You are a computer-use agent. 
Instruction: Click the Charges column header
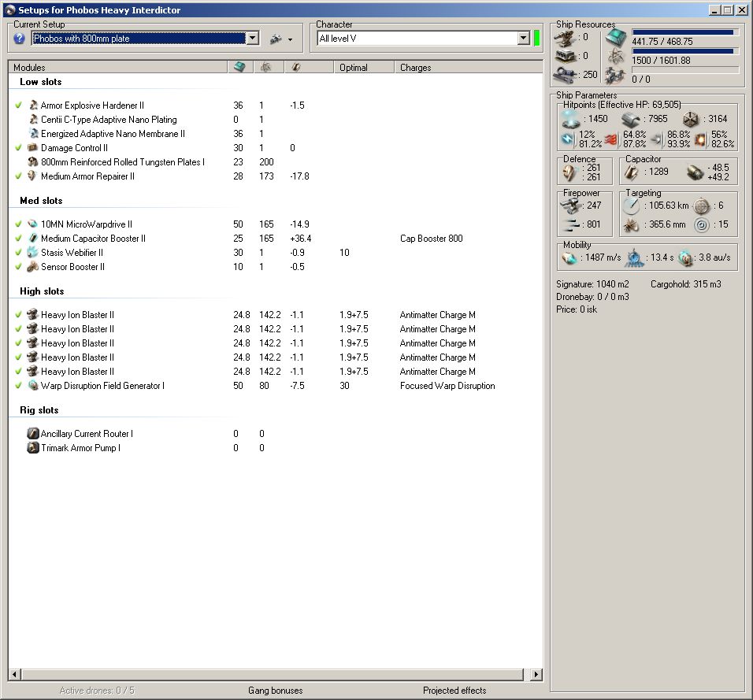pos(468,67)
